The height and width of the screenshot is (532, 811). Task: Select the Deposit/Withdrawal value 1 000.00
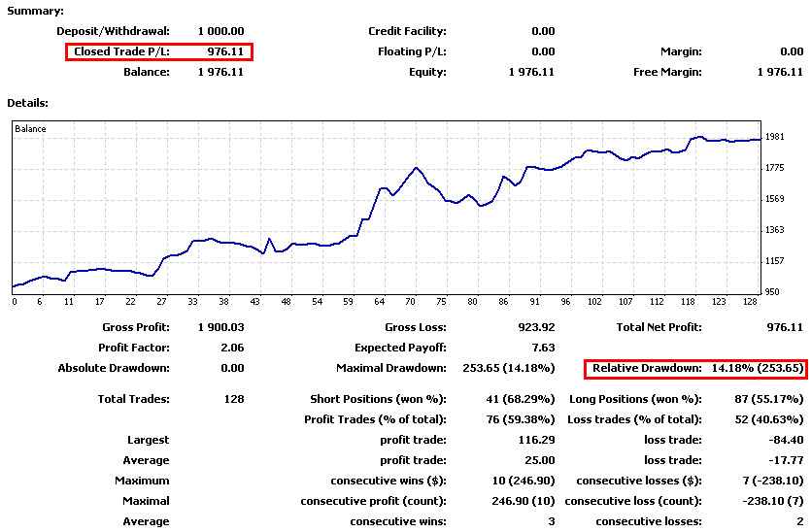tap(220, 31)
